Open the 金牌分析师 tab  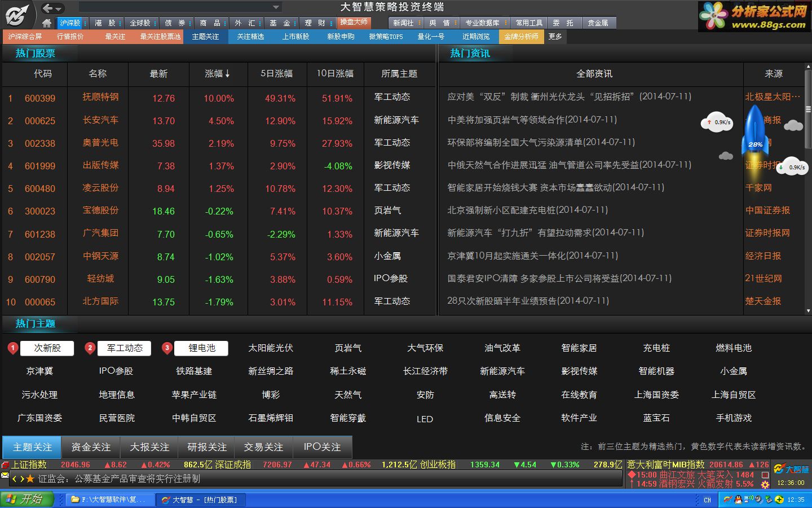point(521,36)
